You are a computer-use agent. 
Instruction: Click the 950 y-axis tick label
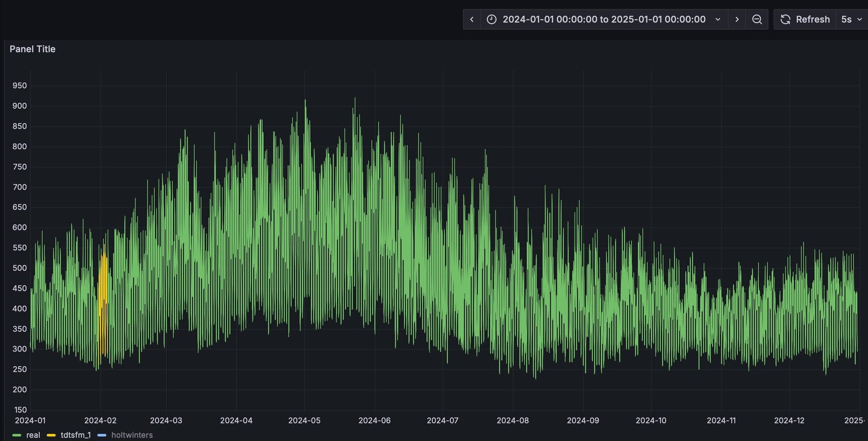19,85
